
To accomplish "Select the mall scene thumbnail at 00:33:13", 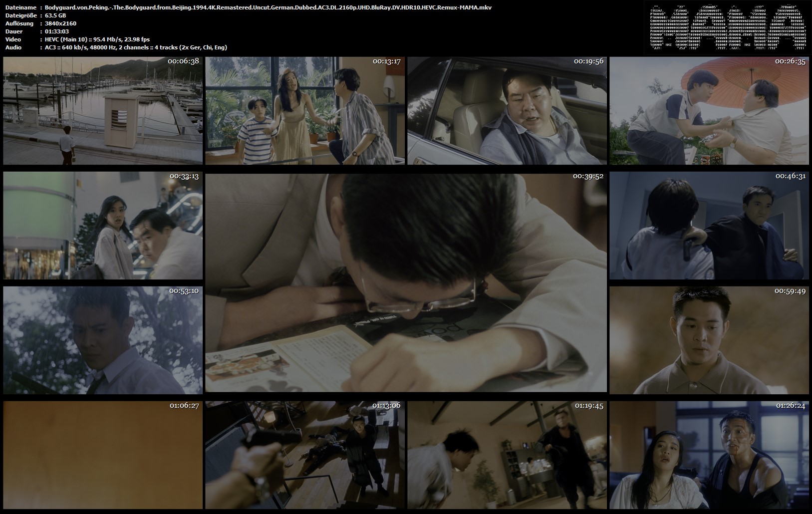I will pos(103,226).
